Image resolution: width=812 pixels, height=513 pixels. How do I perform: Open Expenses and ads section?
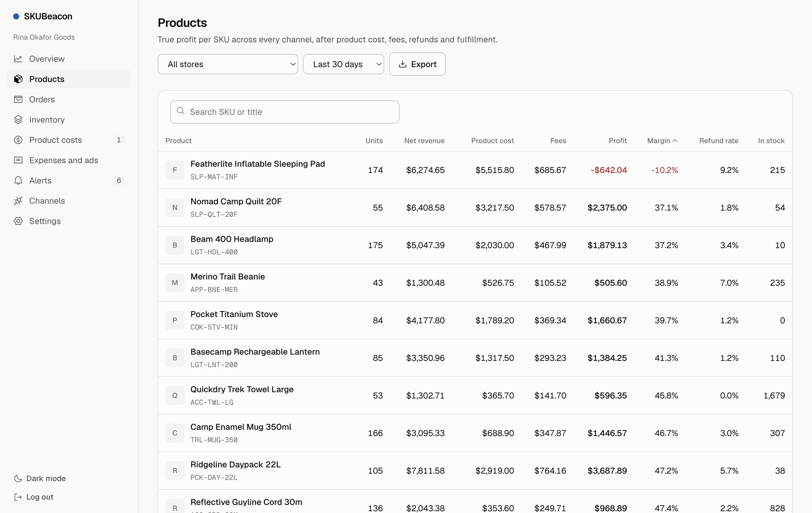(x=69, y=160)
